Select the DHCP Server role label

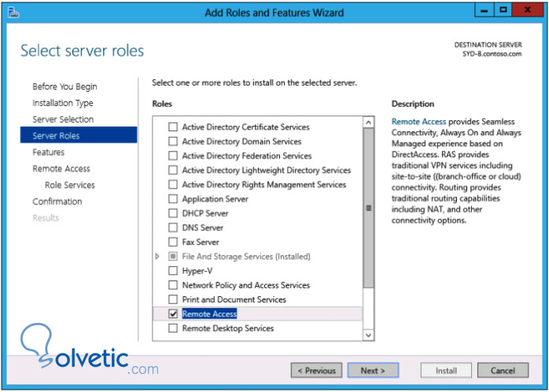tap(205, 214)
